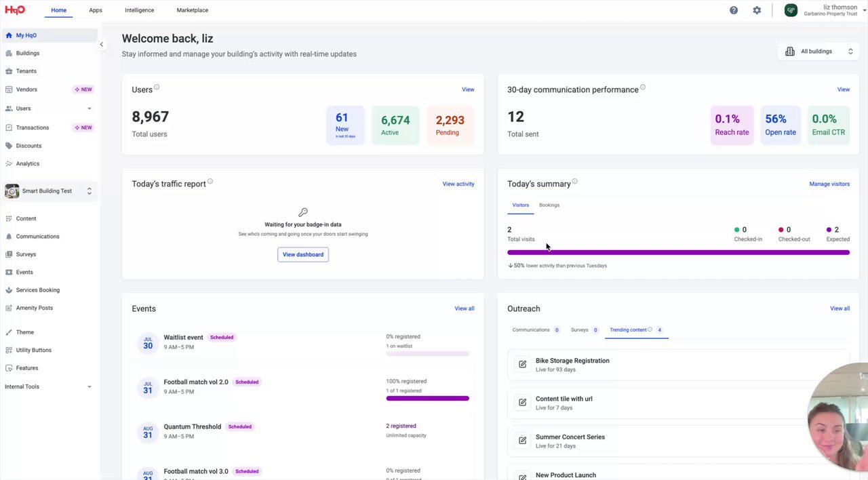The width and height of the screenshot is (868, 480).
Task: Select the Surveys outreach tab
Action: tap(580, 330)
